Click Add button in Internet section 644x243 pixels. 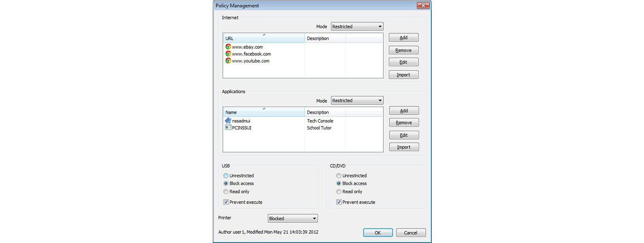(404, 38)
